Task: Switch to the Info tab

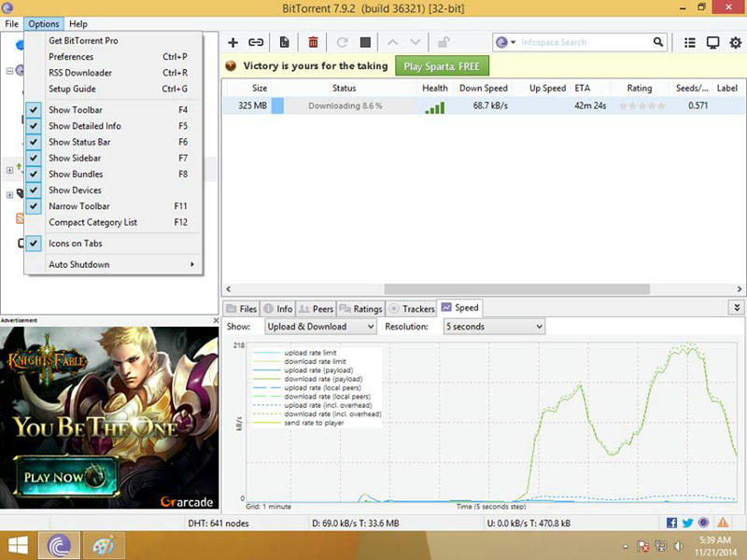Action: tap(278, 309)
